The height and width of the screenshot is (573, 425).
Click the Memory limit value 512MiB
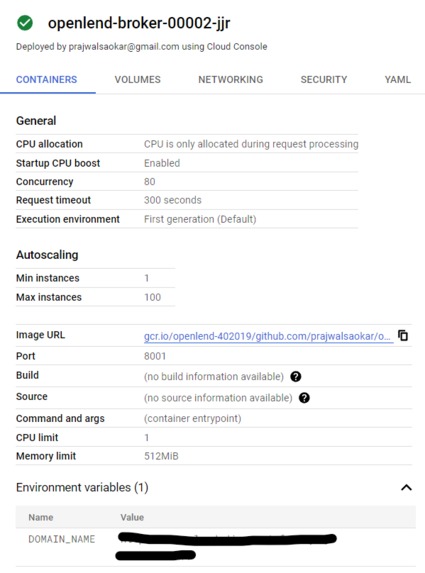tap(161, 456)
